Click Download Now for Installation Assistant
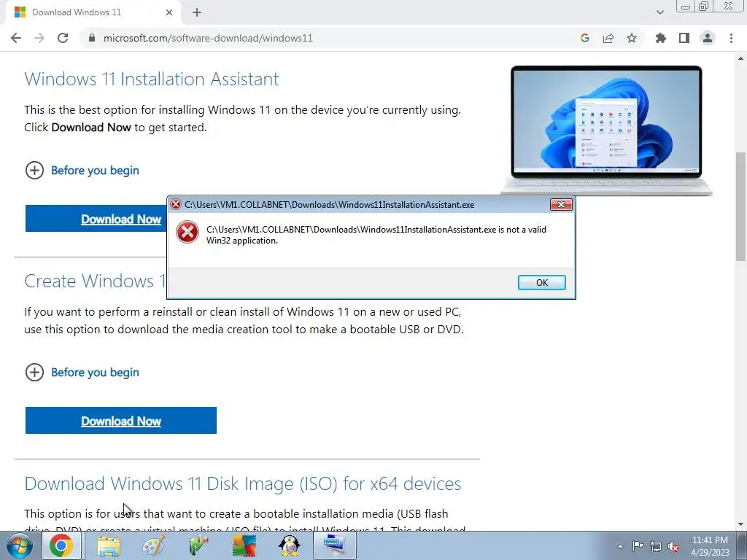The image size is (747, 560). [x=96, y=219]
